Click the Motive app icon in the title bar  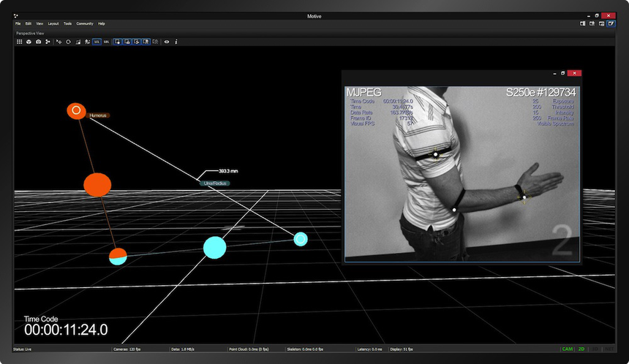coord(15,16)
